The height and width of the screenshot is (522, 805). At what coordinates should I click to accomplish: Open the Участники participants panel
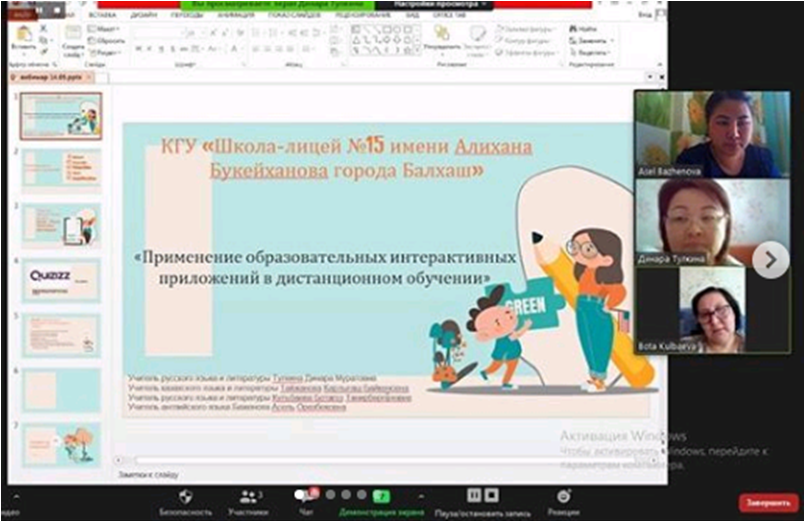[x=249, y=496]
